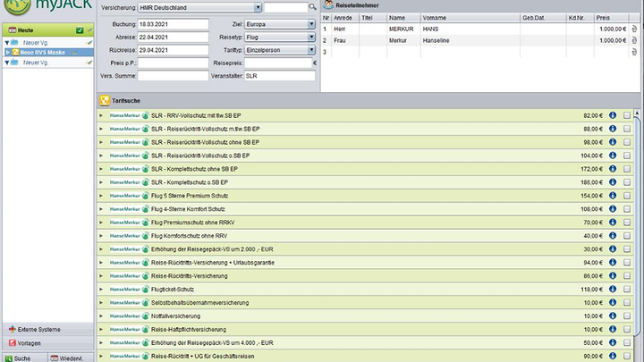The height and width of the screenshot is (362, 644).
Task: Click the copy icon in Hans Merkur row
Action: [634, 29]
